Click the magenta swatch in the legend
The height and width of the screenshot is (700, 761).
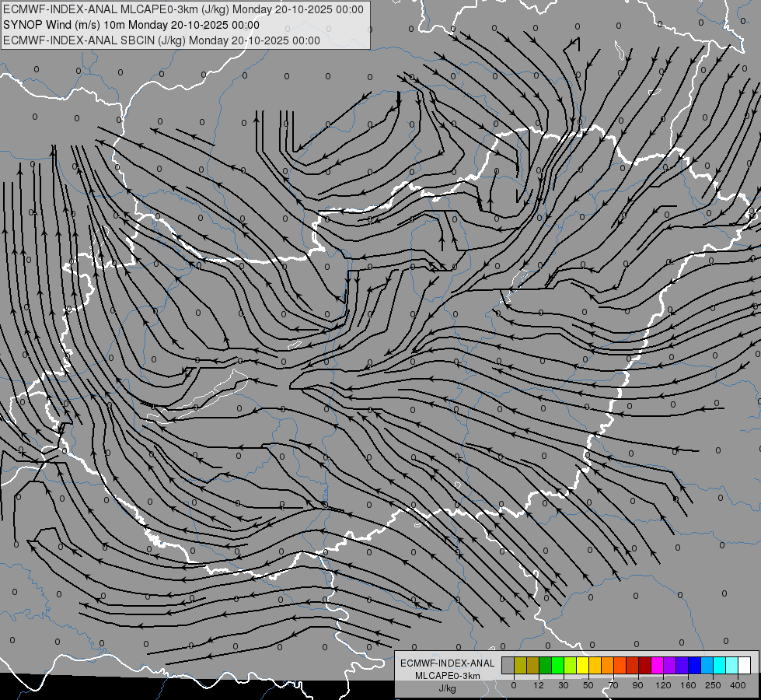pos(657,665)
